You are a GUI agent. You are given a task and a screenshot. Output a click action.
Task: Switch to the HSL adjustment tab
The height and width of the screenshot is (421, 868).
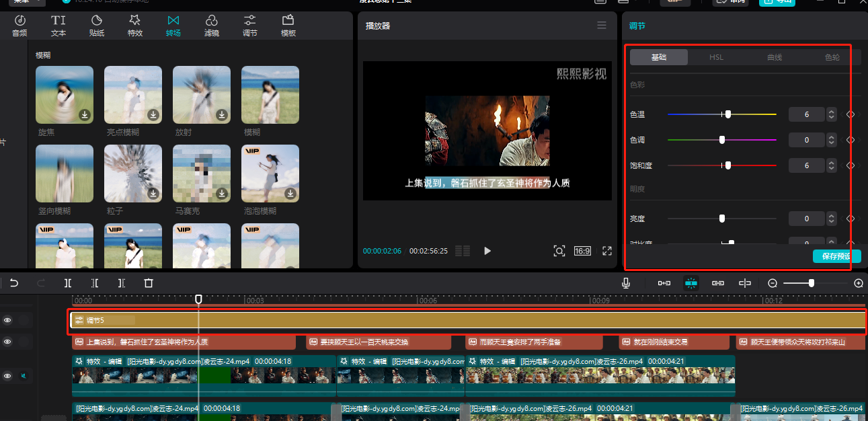tap(717, 57)
